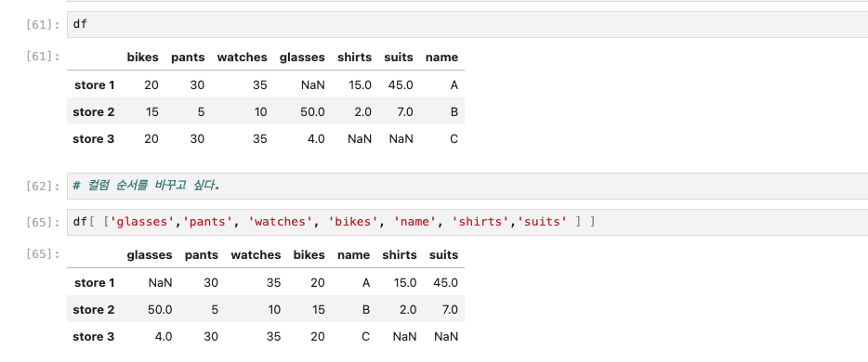Click the glasses column header in the [65] output table
The image size is (868, 362).
click(x=150, y=255)
